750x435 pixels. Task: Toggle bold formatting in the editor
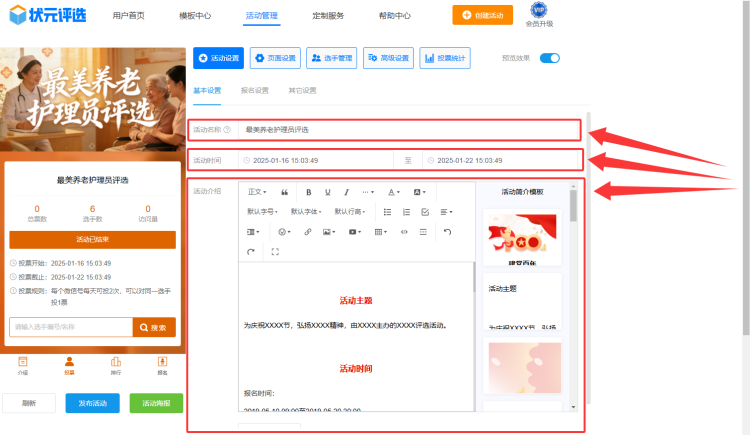coord(309,192)
